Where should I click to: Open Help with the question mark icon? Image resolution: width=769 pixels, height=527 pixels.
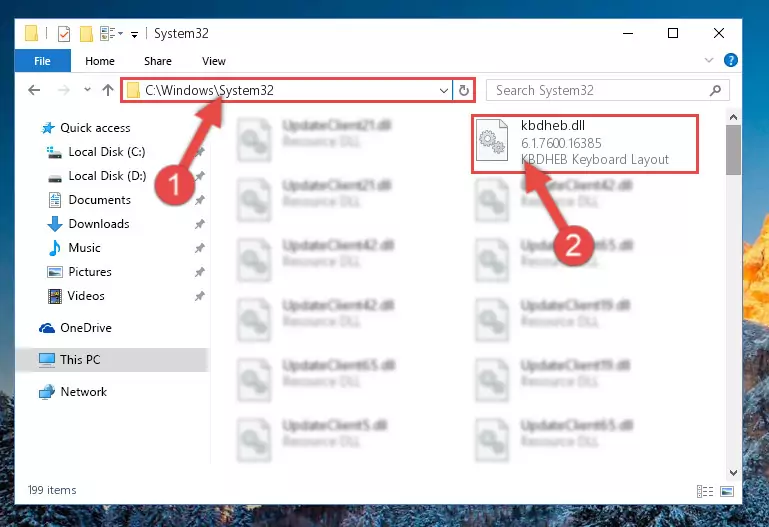point(730,60)
